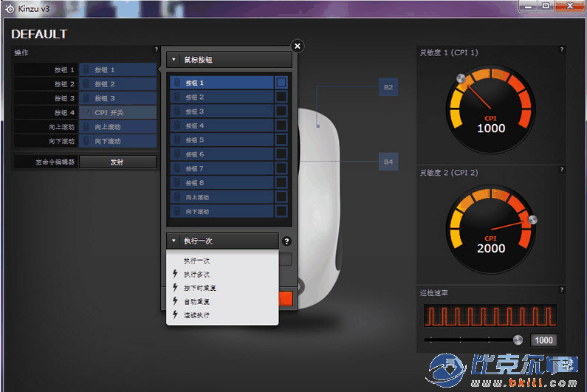Click the B2 mouse button marker
The image size is (587, 392).
388,87
